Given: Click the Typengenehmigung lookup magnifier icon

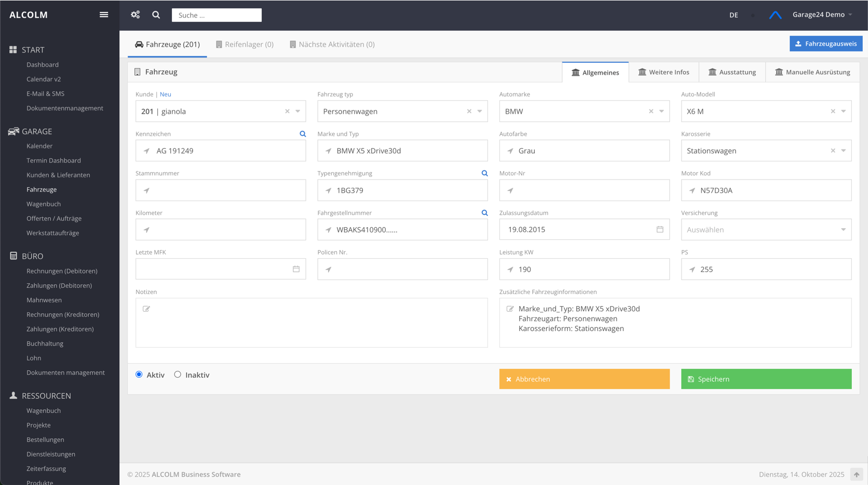Looking at the screenshot, I should (484, 173).
